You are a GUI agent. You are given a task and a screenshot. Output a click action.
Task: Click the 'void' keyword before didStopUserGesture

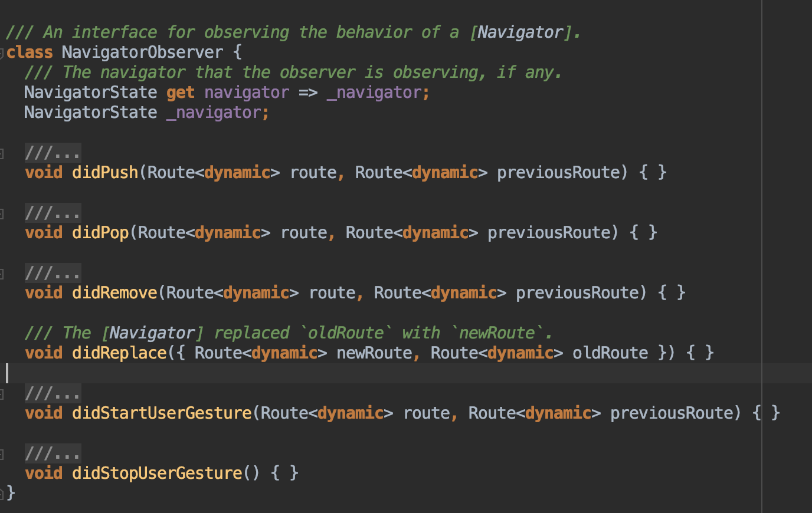(44, 473)
